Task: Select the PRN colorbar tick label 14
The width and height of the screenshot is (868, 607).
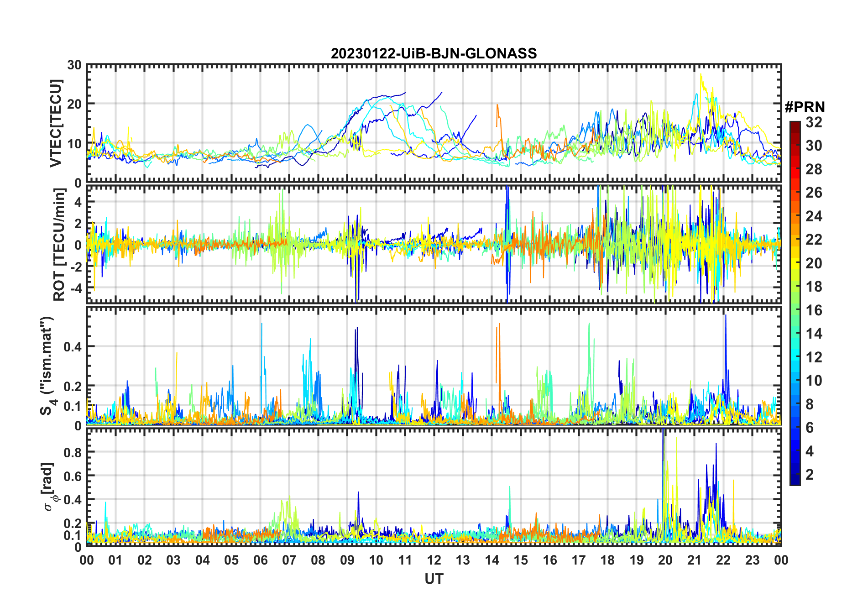Action: click(x=814, y=334)
